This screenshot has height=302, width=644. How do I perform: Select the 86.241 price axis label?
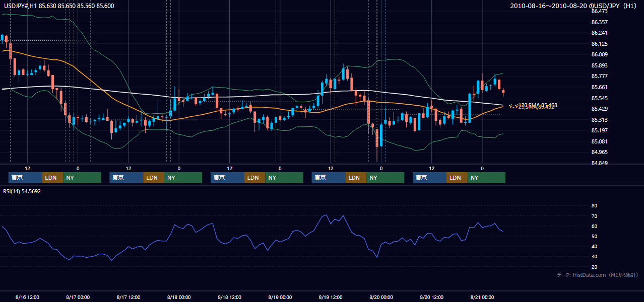[x=600, y=33]
